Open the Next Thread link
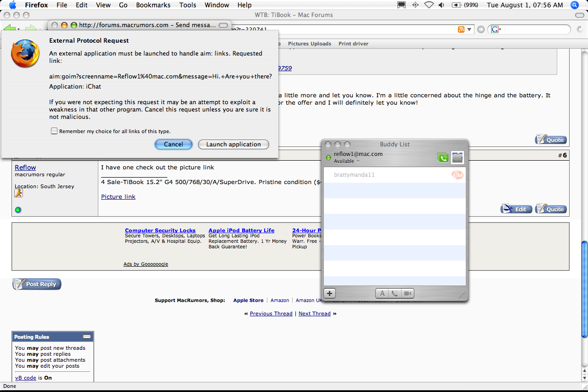This screenshot has height=392, width=588. tap(315, 314)
